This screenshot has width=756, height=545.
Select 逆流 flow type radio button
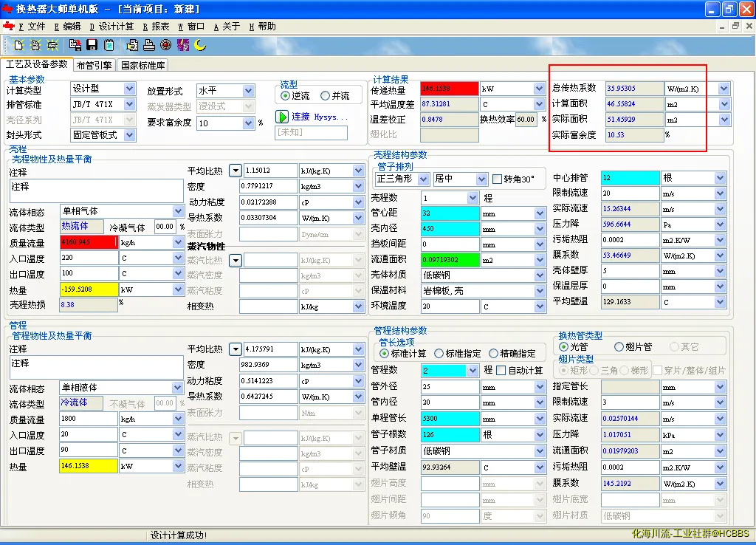pos(285,96)
